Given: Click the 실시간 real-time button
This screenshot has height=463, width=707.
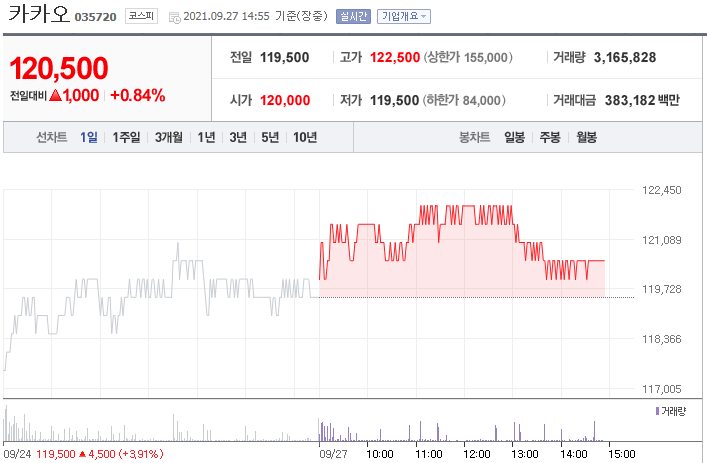Looking at the screenshot, I should 353,17.
